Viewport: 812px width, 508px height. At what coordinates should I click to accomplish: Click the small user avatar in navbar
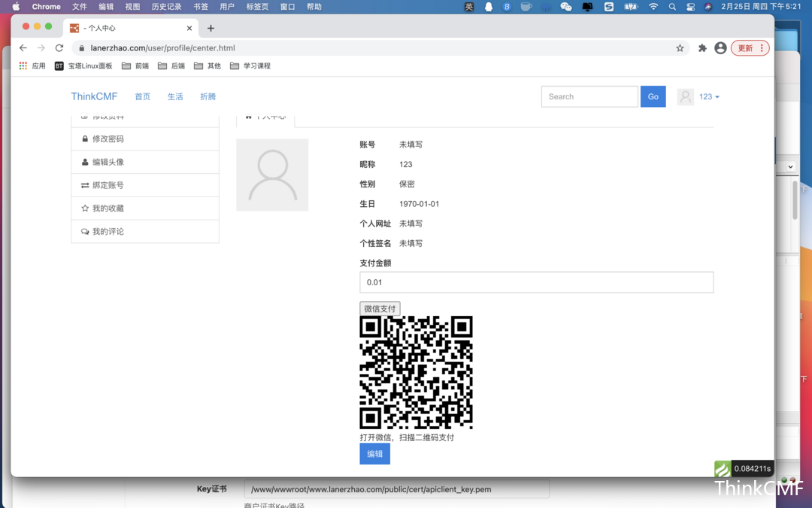tap(686, 97)
